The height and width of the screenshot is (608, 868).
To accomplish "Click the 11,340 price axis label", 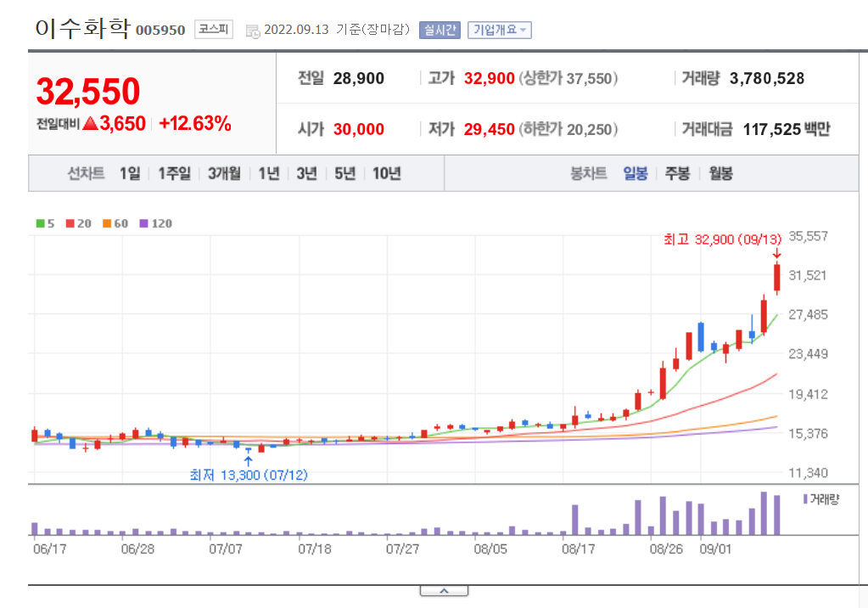I will pyautogui.click(x=809, y=473).
